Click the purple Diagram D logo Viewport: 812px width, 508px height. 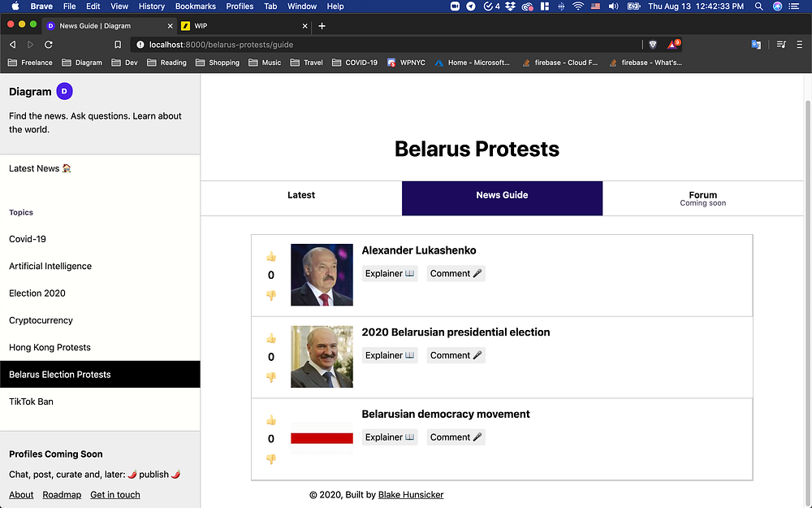point(64,91)
